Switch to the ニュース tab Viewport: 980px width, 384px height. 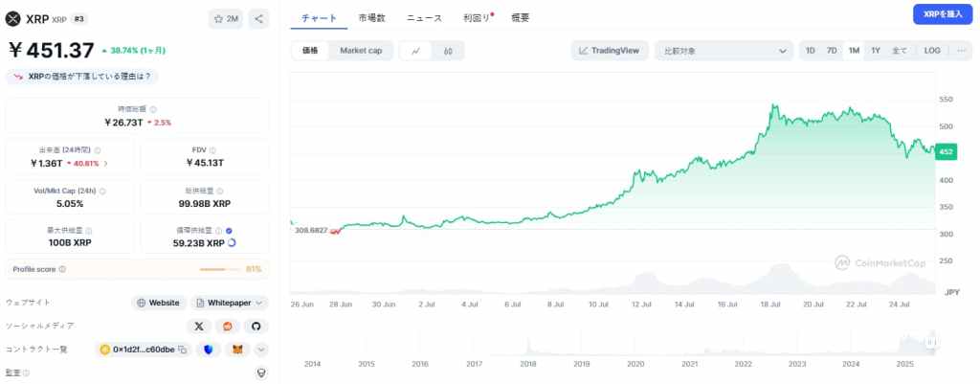pyautogui.click(x=424, y=18)
